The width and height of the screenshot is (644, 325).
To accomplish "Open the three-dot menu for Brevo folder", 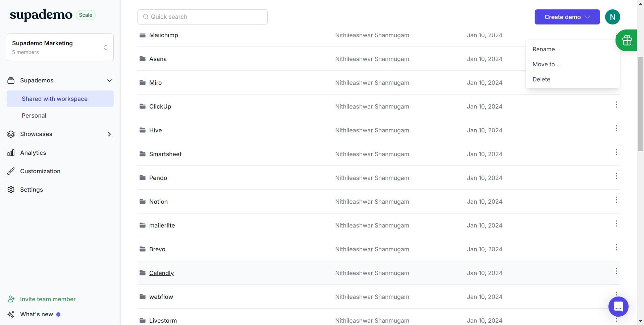I will coord(616,248).
